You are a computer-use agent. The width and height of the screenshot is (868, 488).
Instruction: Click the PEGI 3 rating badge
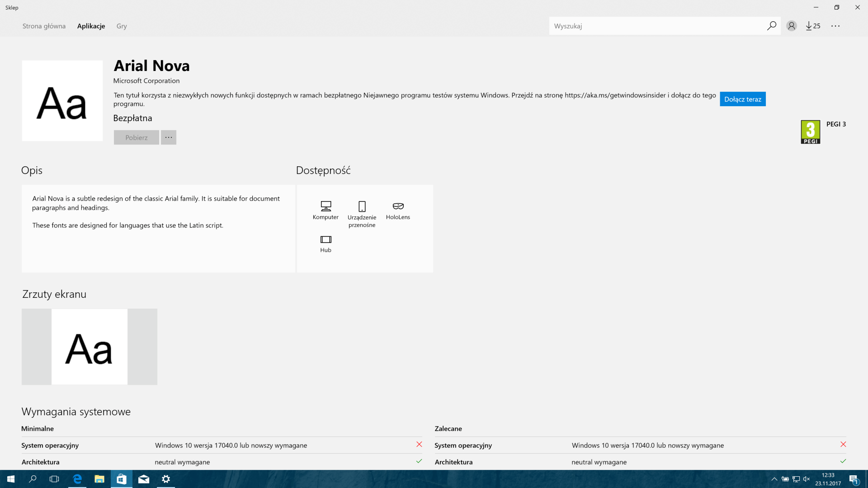click(810, 132)
